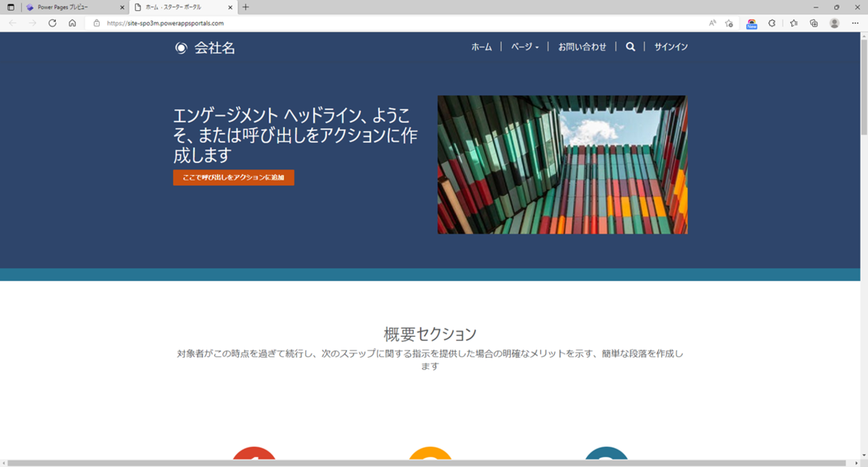This screenshot has width=868, height=467.
Task: Open the tab actions menu icon
Action: (x=10, y=7)
